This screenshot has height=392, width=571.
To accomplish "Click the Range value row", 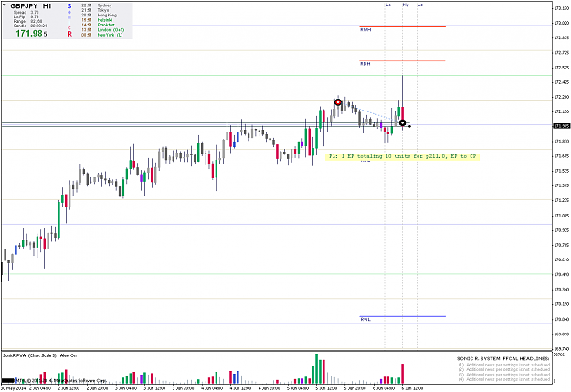I will point(27,22).
